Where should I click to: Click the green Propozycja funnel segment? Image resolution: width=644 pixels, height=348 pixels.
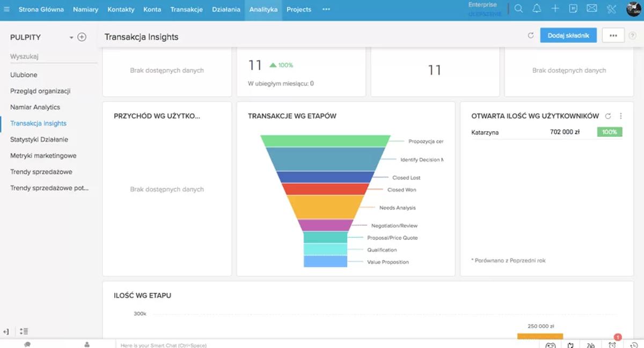(x=325, y=141)
